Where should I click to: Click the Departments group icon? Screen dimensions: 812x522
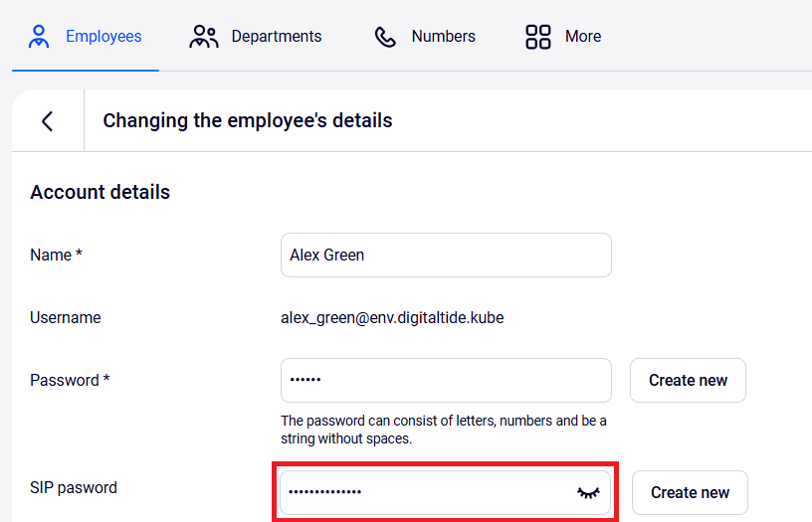[204, 37]
